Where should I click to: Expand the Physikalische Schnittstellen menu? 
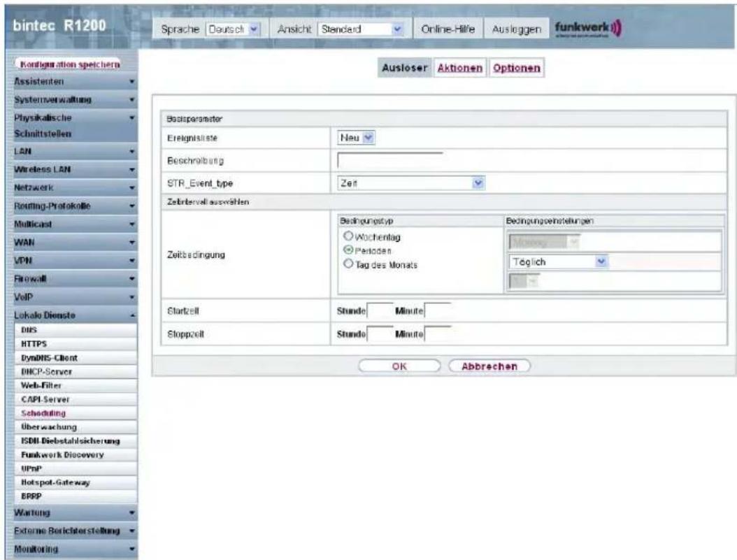coord(74,125)
